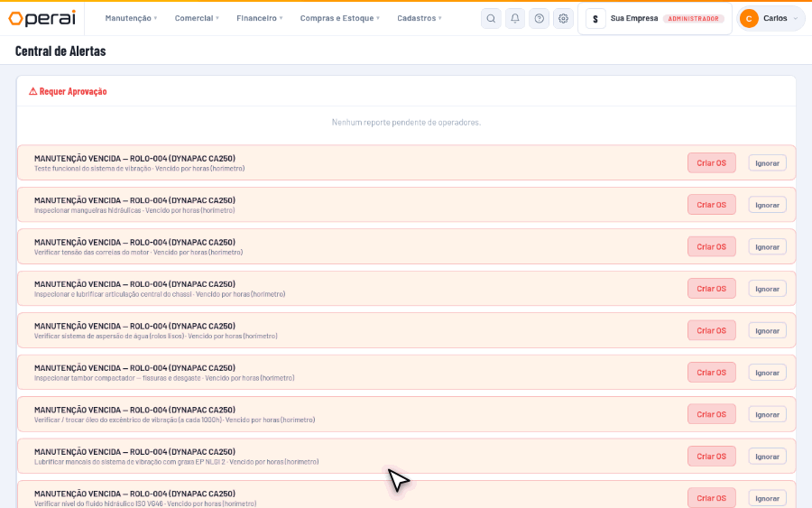
Task: Criar OS for inspecionar mangueiras hidráulicas
Action: [x=712, y=205]
